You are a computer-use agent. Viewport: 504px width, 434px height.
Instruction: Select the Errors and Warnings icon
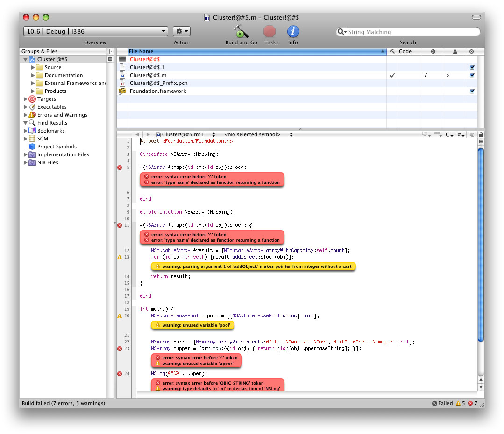[x=32, y=115]
